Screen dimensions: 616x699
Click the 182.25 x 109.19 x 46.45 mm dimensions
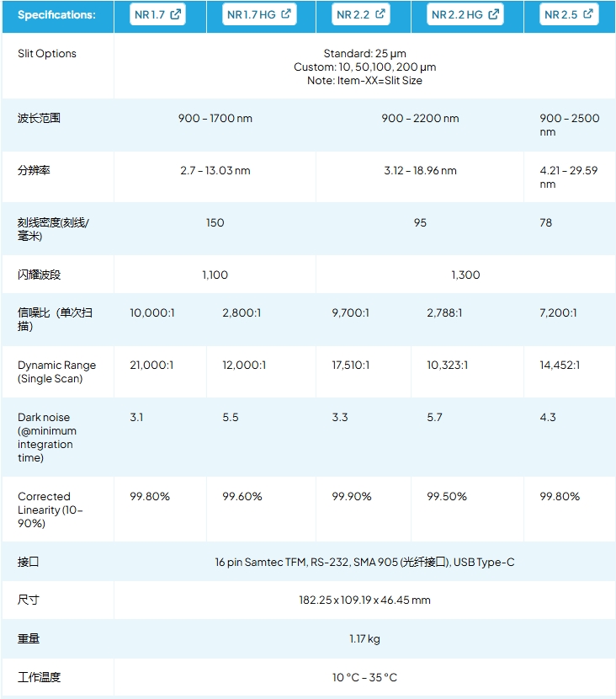pyautogui.click(x=364, y=600)
